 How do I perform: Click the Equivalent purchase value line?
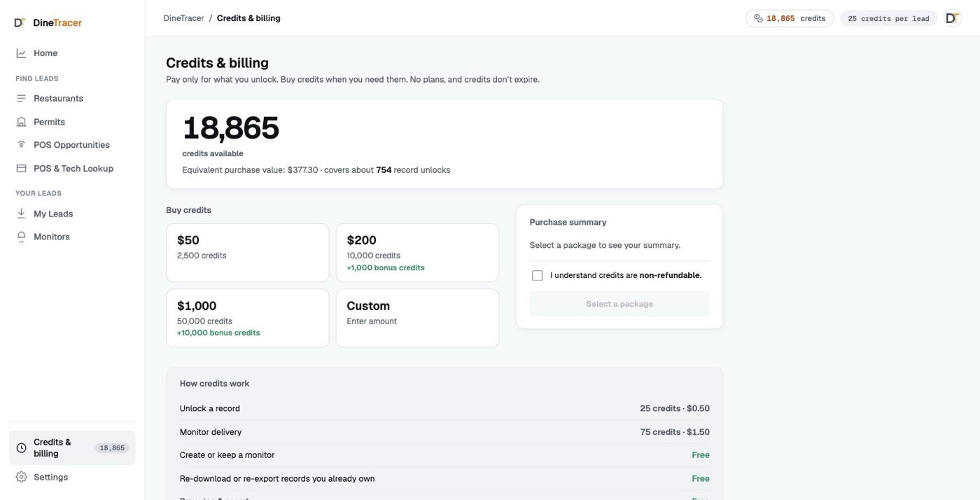pos(316,170)
